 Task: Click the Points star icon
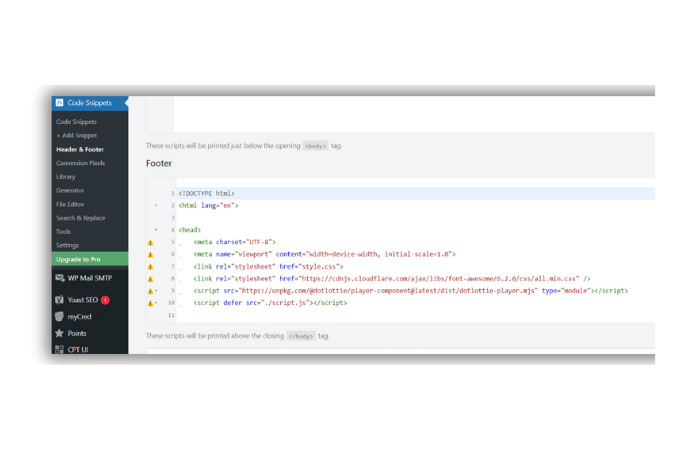[59, 333]
